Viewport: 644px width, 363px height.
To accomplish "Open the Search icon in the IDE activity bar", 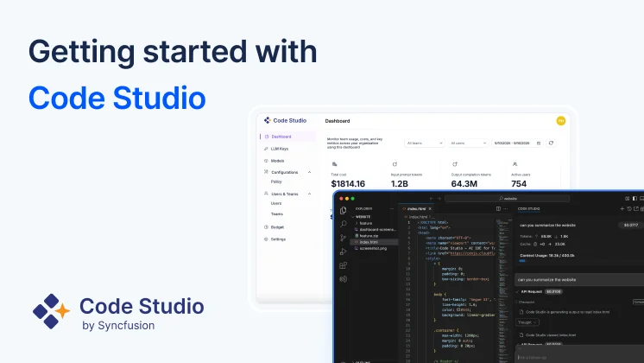I will 344,224.
